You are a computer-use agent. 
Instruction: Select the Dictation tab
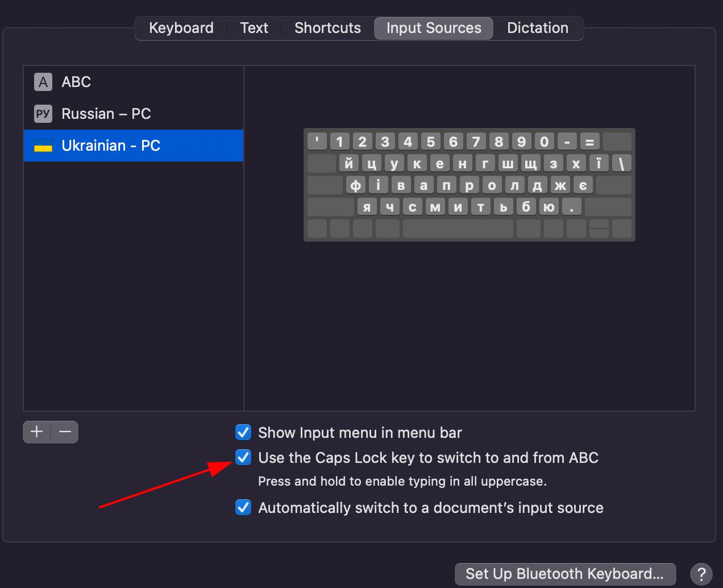click(x=537, y=28)
